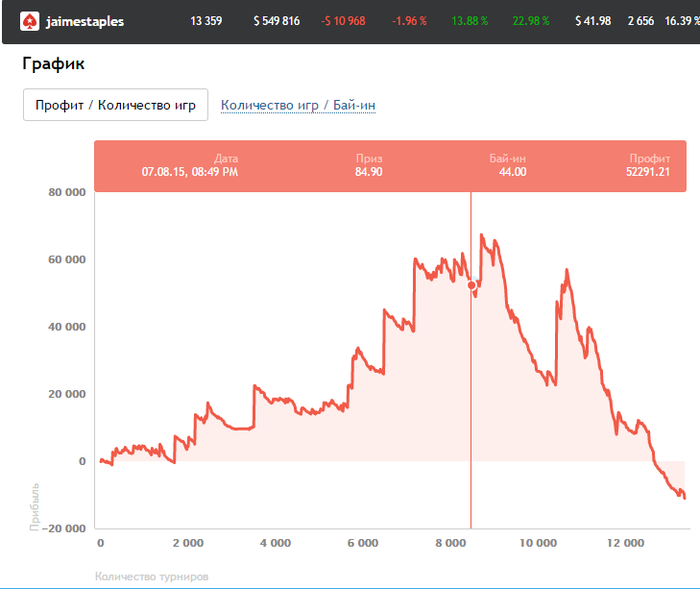
Task: Click the 13.88 % green statistic
Action: 470,21
